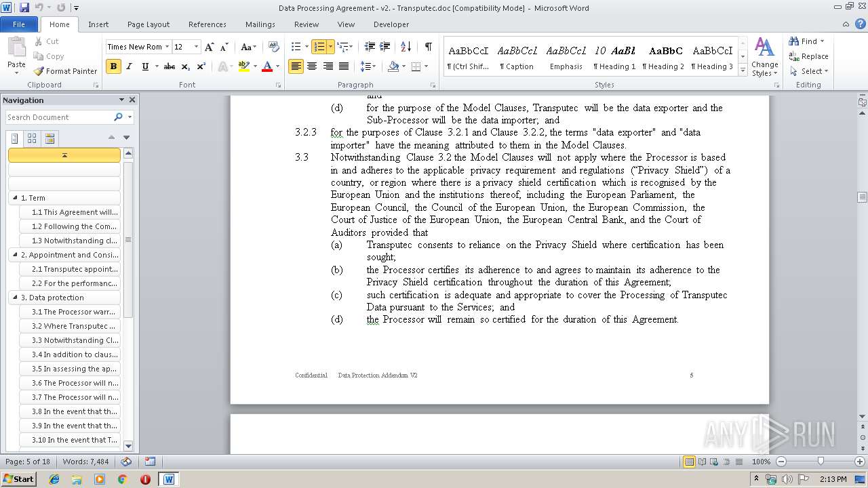This screenshot has height=488, width=868.
Task: Justify the paragraph text
Action: 344,66
